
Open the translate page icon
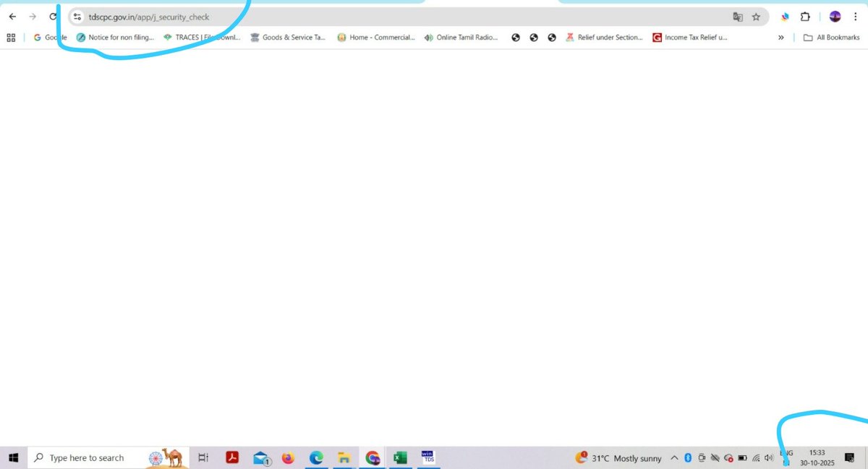pos(738,17)
